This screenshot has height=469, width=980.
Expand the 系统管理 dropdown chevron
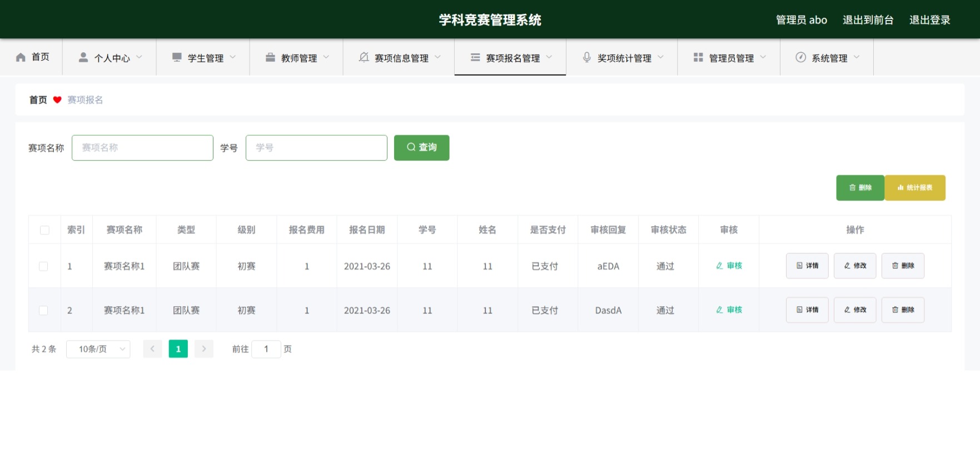point(856,57)
